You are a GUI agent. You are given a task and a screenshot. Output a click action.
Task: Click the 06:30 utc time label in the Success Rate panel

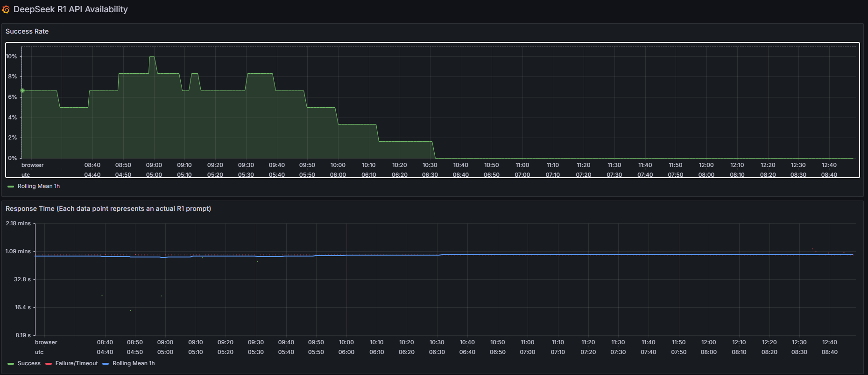430,175
